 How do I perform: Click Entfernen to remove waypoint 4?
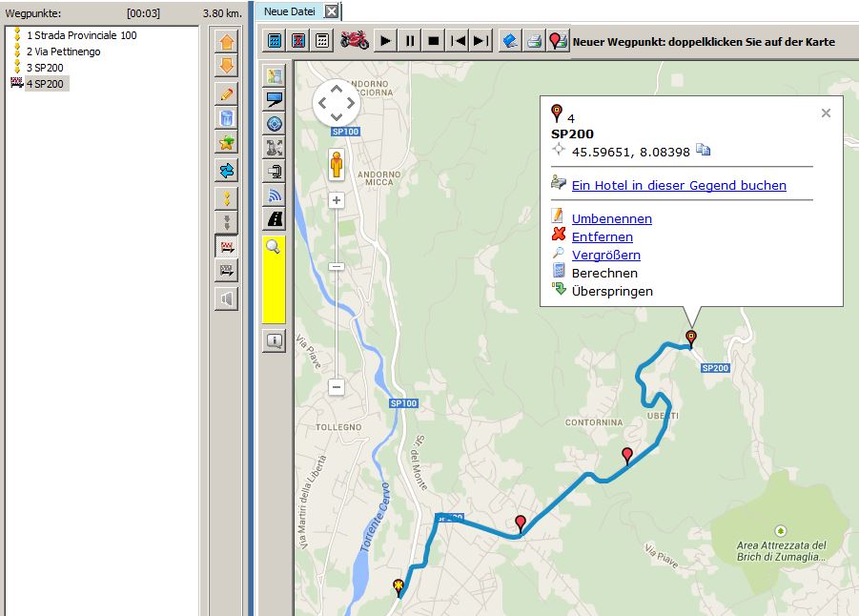click(x=602, y=237)
